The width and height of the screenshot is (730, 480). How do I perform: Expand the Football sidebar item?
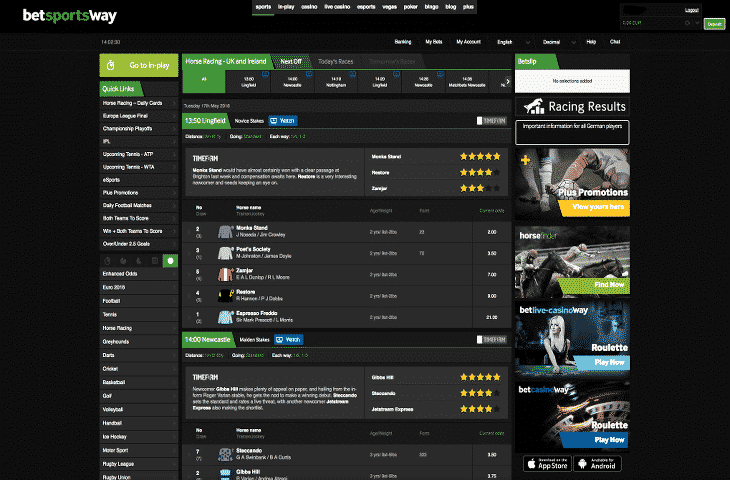139,301
